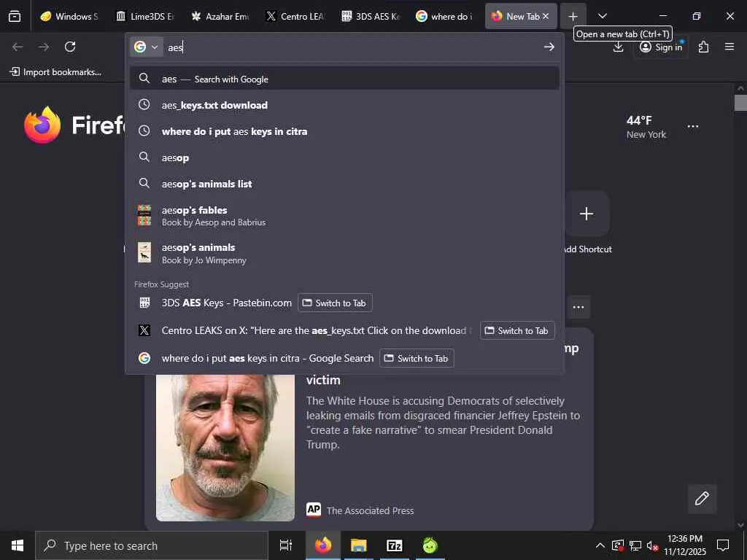Switch to the Centro LEAKS X tab

coord(295,16)
